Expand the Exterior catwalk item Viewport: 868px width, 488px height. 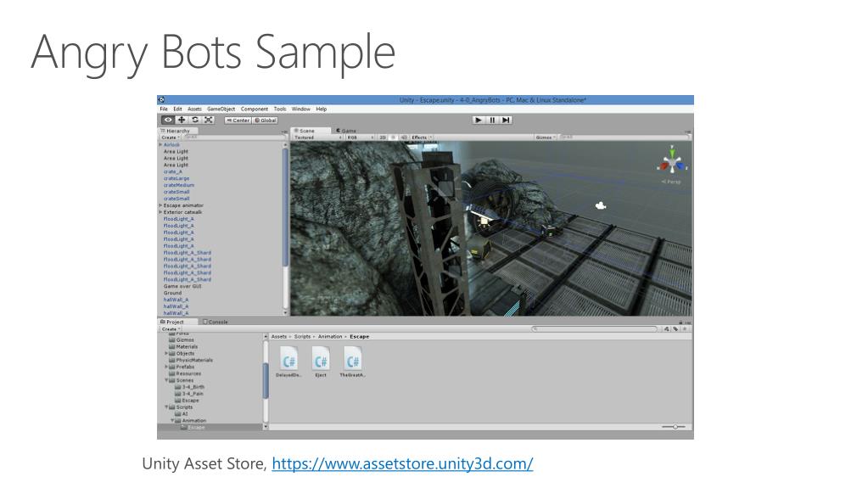click(x=160, y=212)
